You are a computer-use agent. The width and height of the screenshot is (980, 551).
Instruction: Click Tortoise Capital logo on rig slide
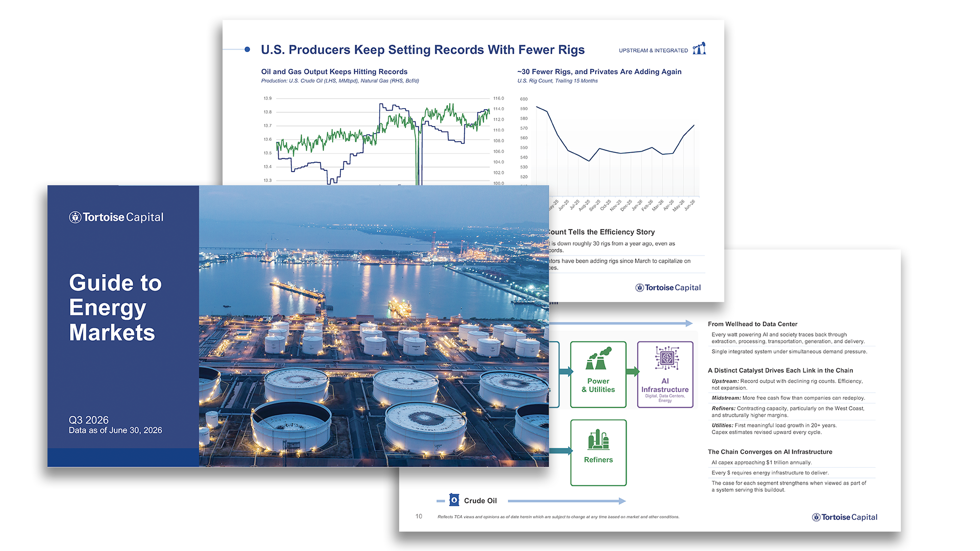point(668,288)
